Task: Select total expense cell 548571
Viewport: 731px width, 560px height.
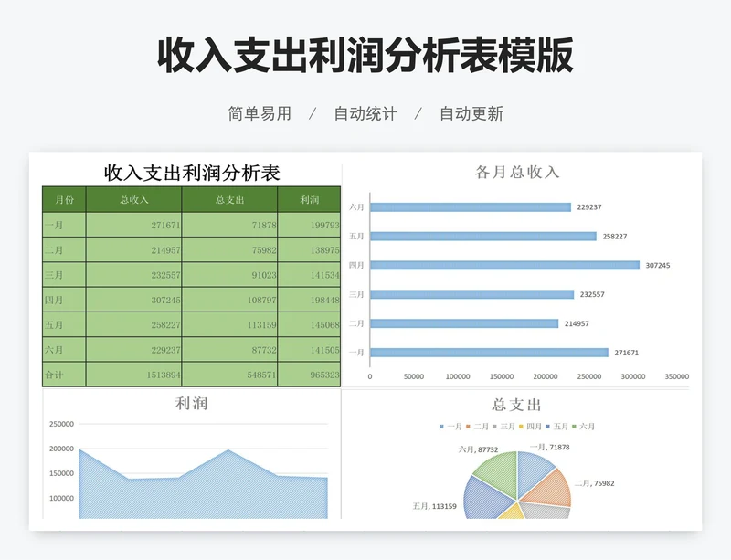Action: point(230,375)
